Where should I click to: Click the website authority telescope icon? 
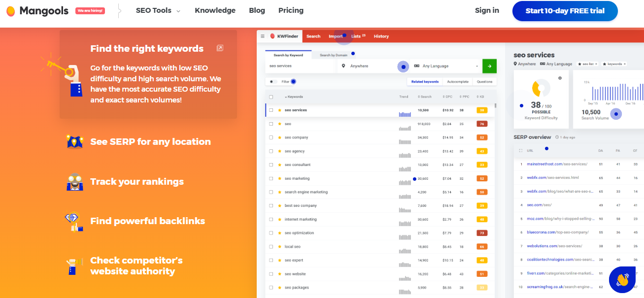click(74, 266)
